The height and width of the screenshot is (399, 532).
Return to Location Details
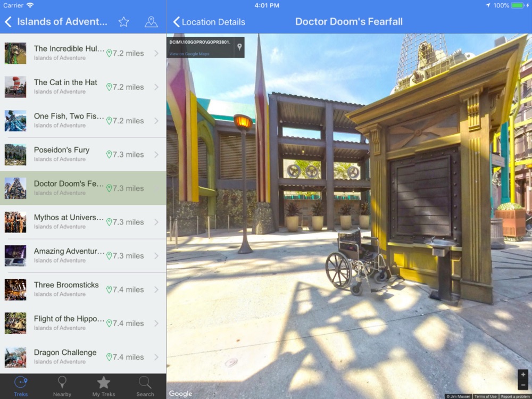[209, 22]
